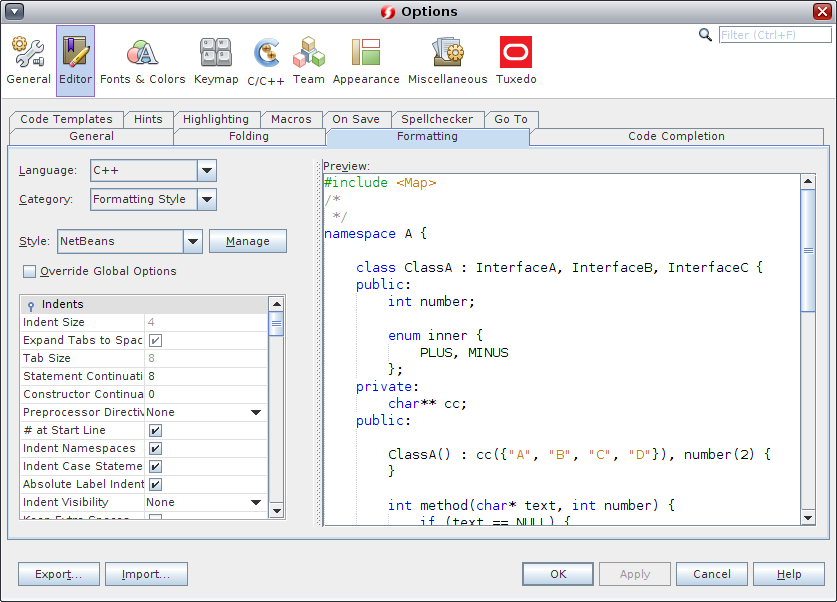Switch to the Hints tab
The height and width of the screenshot is (602, 837).
point(148,119)
